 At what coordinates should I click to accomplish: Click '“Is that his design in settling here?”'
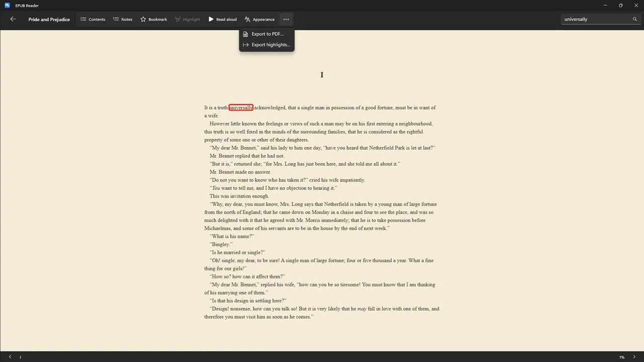click(x=248, y=301)
